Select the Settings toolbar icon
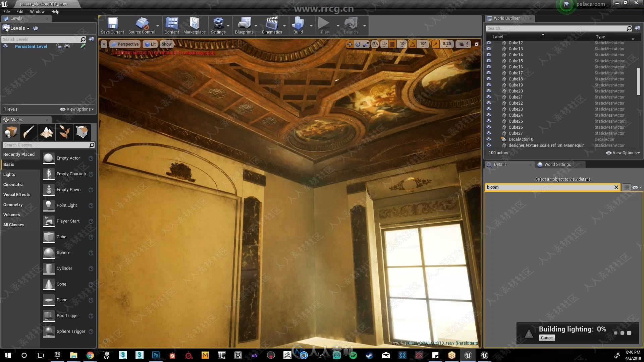Viewport: 644px width, 362px height. [218, 24]
